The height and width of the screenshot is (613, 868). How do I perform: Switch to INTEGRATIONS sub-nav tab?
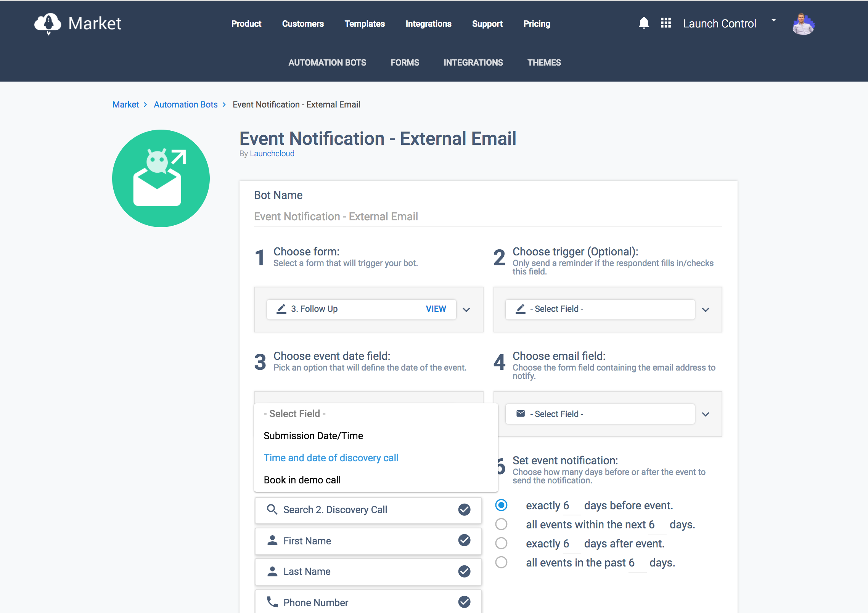473,63
